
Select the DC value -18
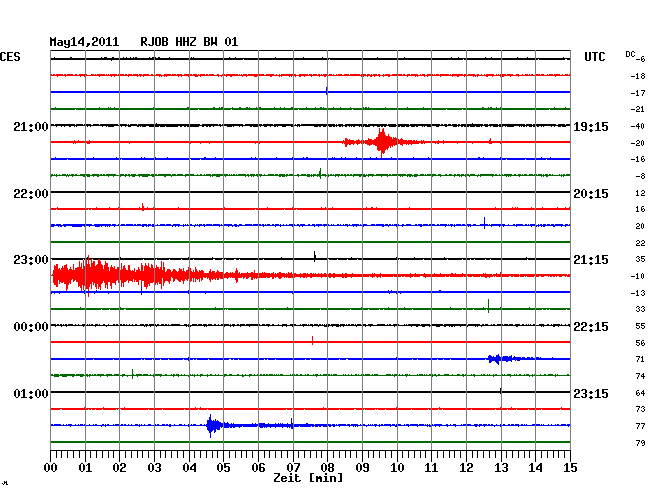pyautogui.click(x=638, y=76)
